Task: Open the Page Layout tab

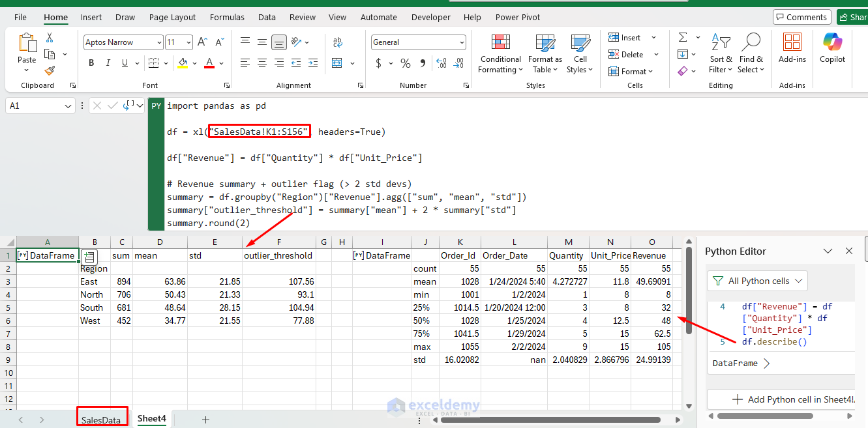Action: [173, 18]
